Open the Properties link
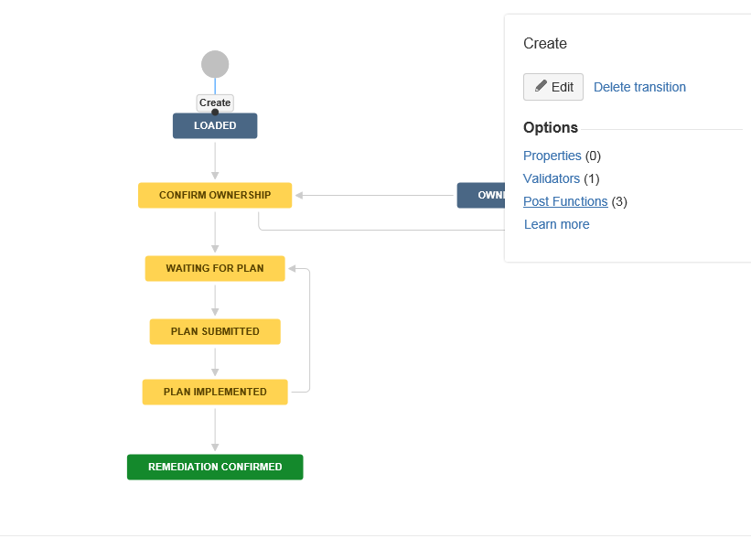The height and width of the screenshot is (560, 751). [552, 156]
